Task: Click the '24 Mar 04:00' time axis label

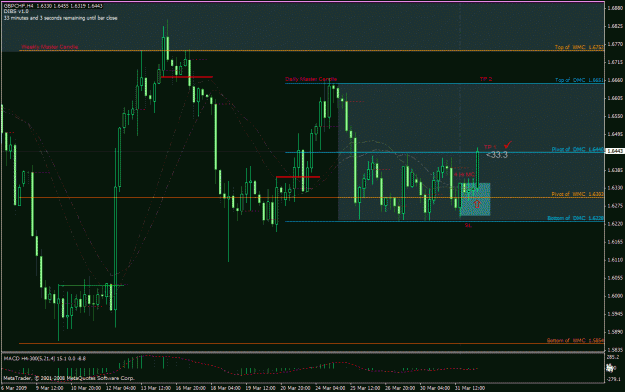Action: pos(330,388)
